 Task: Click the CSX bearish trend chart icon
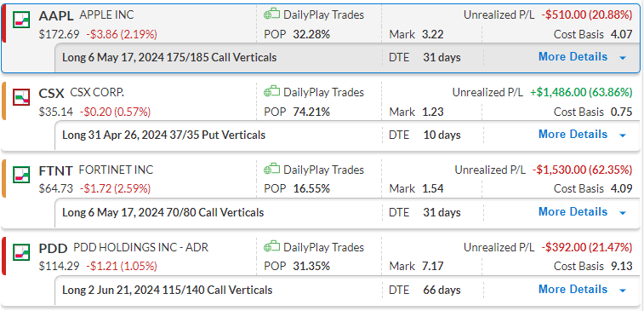[22, 96]
